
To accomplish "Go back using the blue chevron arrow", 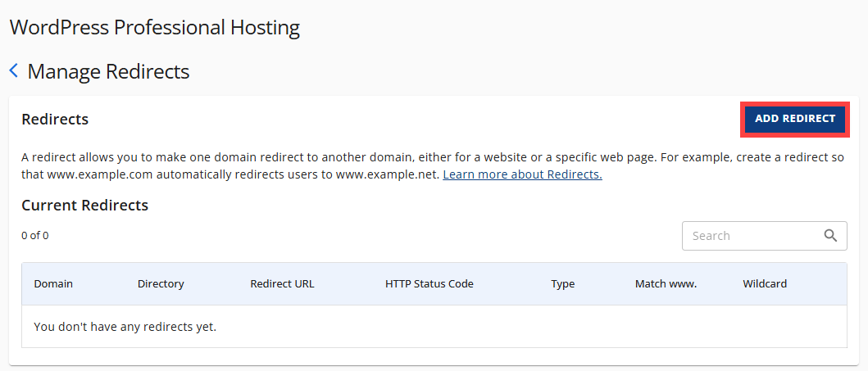I will (x=14, y=71).
